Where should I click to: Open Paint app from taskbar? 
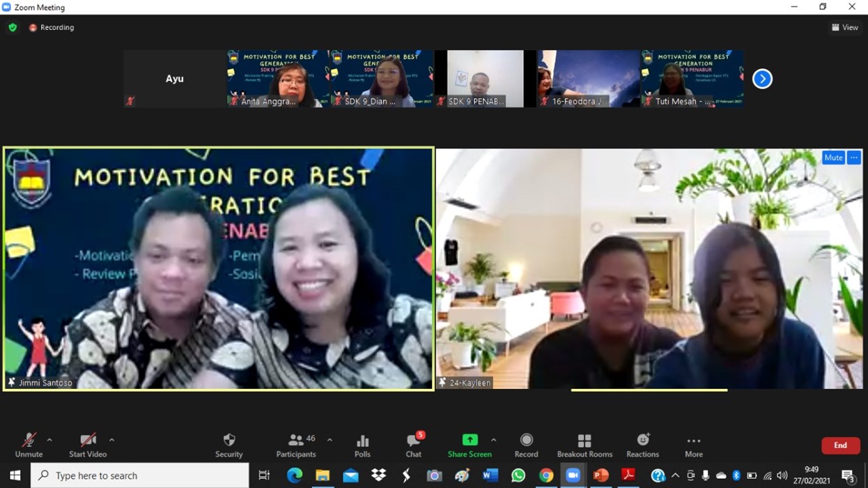(x=462, y=475)
